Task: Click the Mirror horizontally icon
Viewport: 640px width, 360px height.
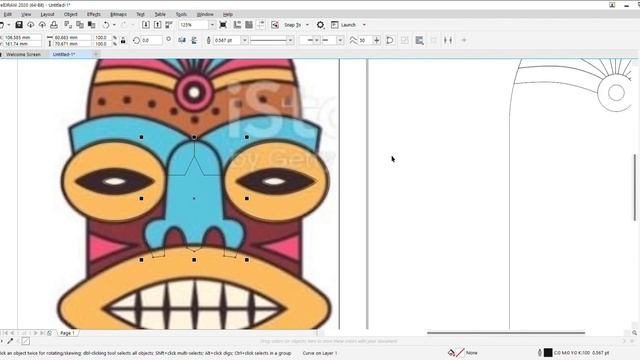Action: click(182, 40)
